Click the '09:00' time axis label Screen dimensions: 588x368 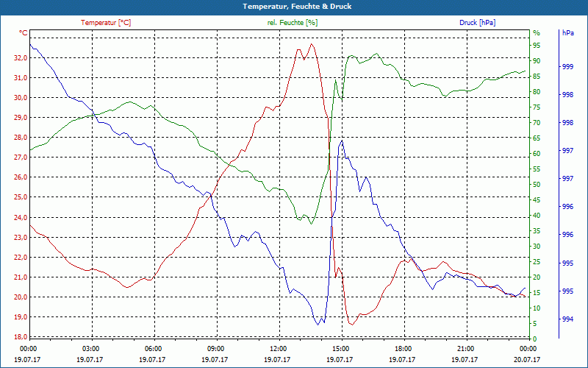tap(215, 348)
